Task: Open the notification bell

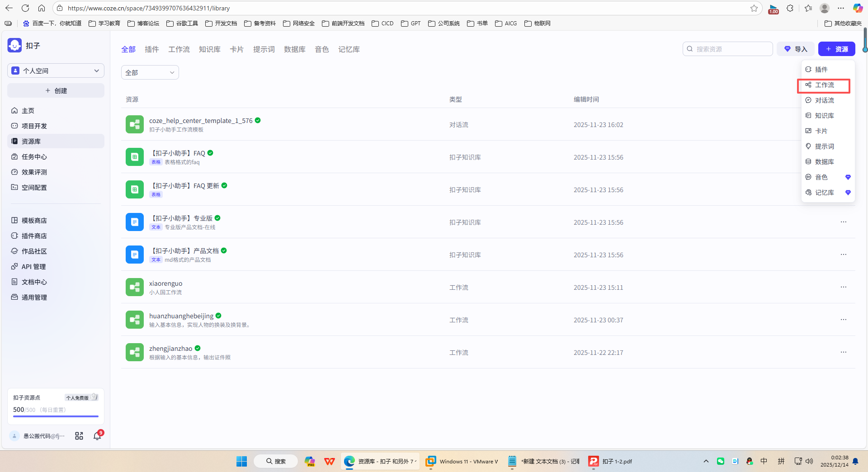Action: [x=97, y=436]
